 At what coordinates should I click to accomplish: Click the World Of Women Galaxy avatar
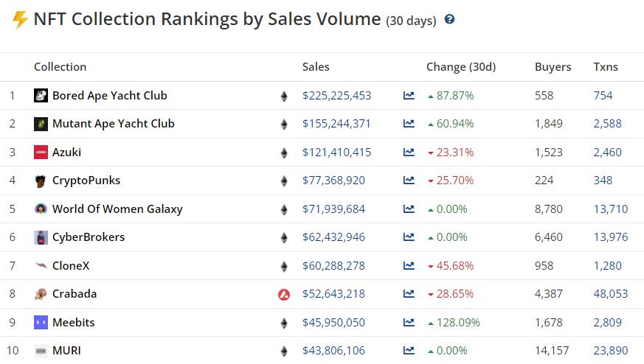41,209
